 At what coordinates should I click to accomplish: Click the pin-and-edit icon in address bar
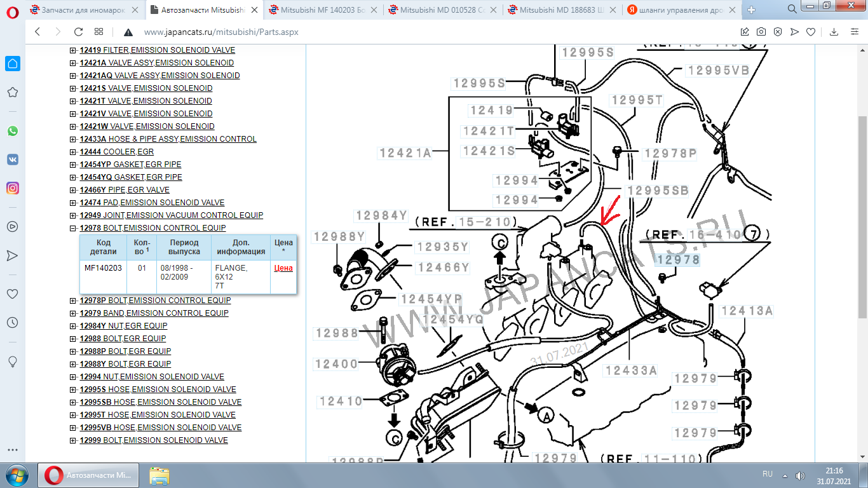pyautogui.click(x=745, y=32)
